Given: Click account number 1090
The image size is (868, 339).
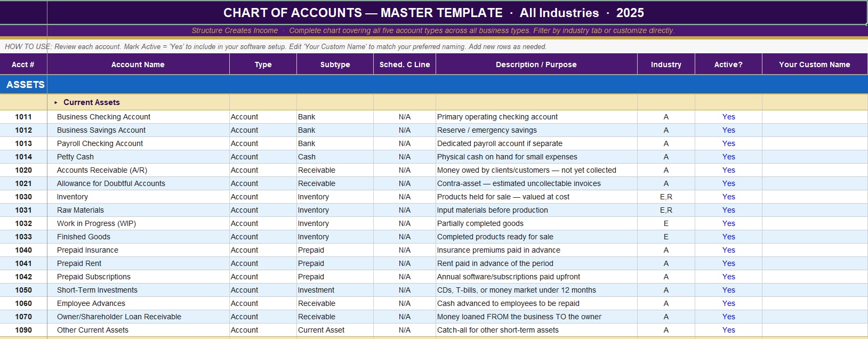Looking at the screenshot, I should 23,330.
